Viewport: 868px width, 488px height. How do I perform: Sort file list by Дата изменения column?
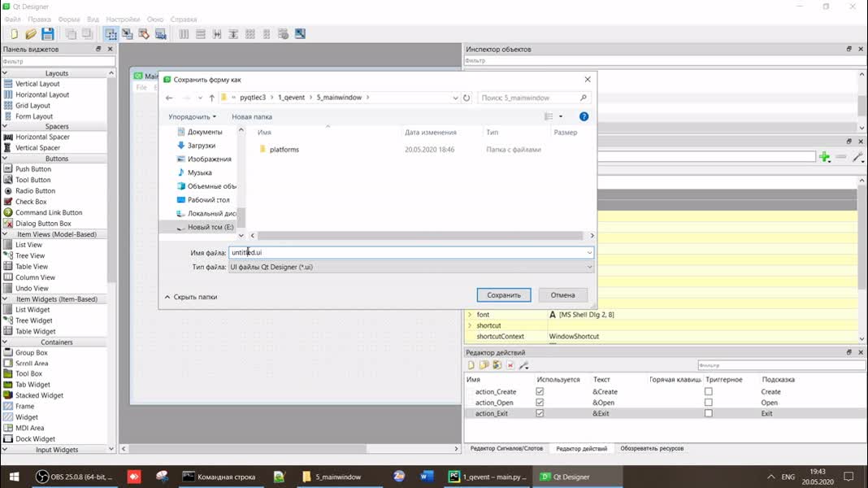[431, 133]
